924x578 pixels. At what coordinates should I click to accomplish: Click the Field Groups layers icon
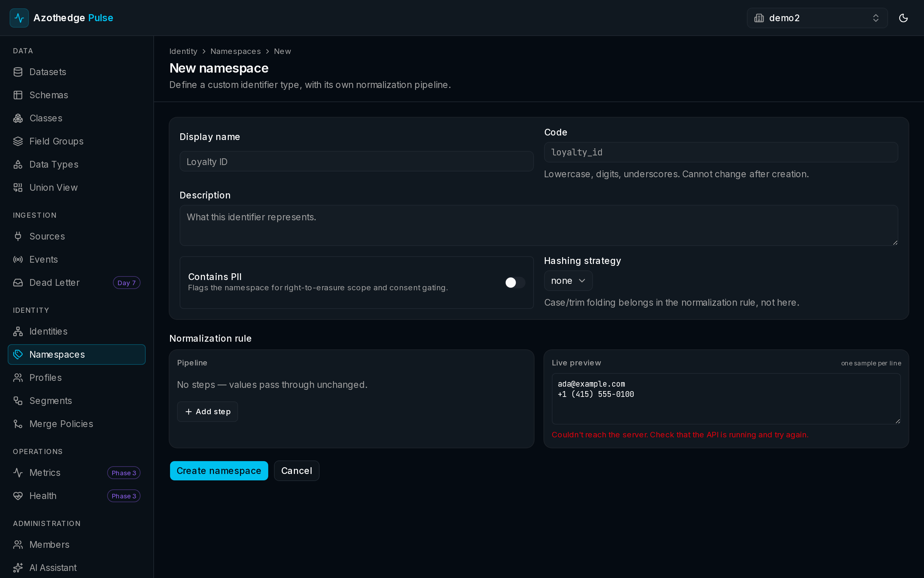(18, 141)
